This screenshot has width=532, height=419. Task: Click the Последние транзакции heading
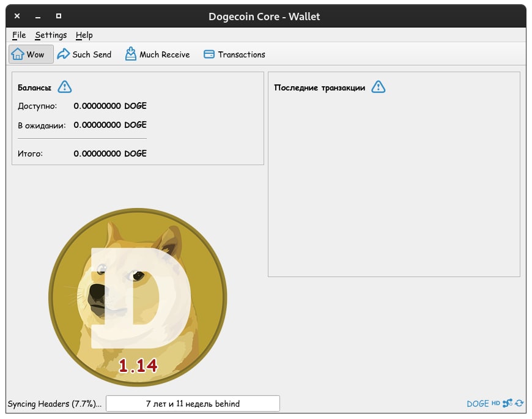coord(319,87)
